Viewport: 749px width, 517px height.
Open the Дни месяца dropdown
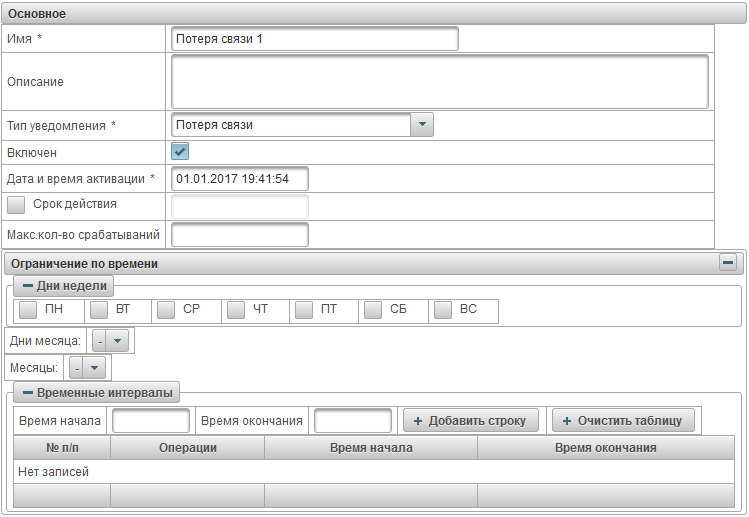(118, 341)
